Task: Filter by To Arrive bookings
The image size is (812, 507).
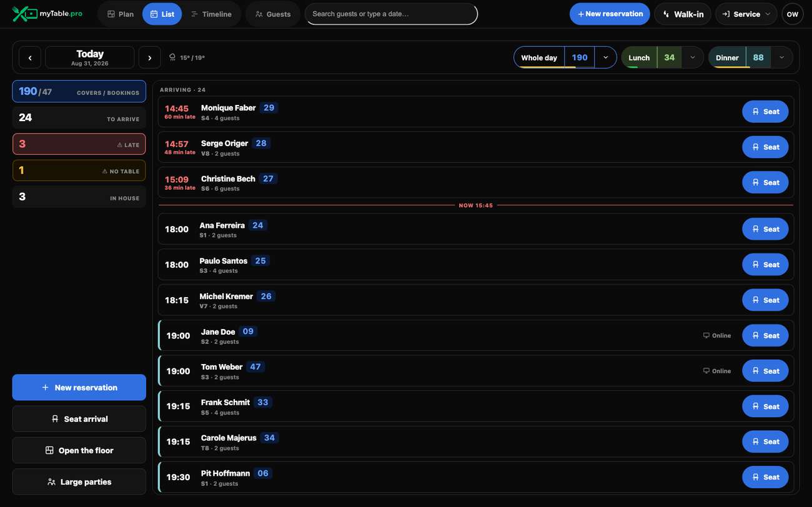Action: (x=79, y=117)
